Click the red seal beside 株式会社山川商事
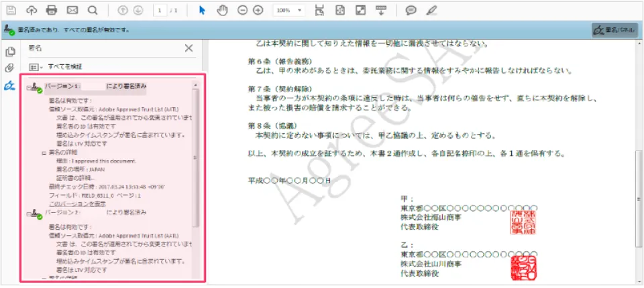644x288 pixels. (x=523, y=269)
